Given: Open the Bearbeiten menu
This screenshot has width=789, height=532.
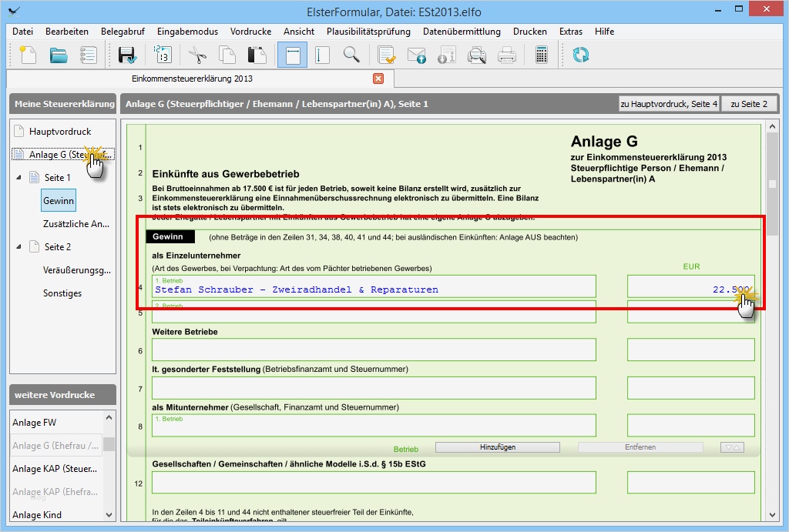Looking at the screenshot, I should click(x=67, y=31).
